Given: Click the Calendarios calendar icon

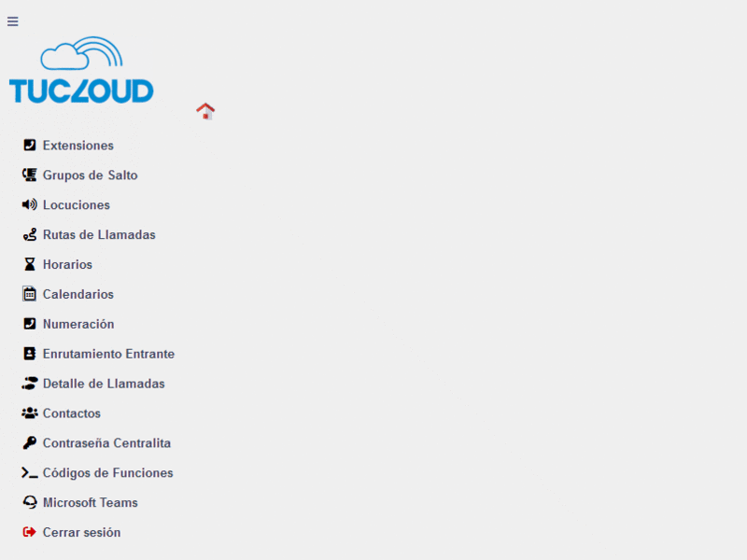Looking at the screenshot, I should 28,294.
